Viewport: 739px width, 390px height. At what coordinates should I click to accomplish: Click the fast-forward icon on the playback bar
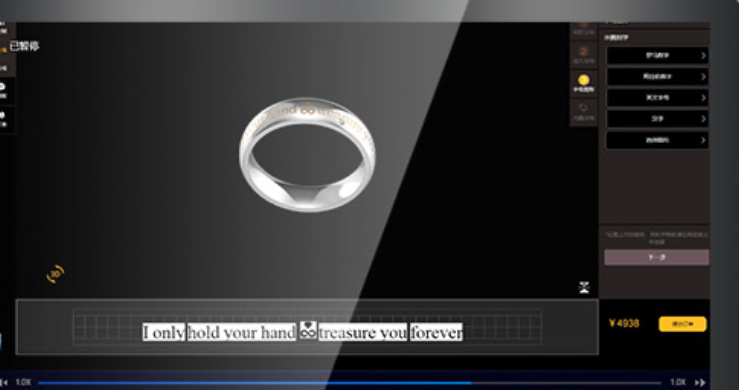(x=700, y=382)
